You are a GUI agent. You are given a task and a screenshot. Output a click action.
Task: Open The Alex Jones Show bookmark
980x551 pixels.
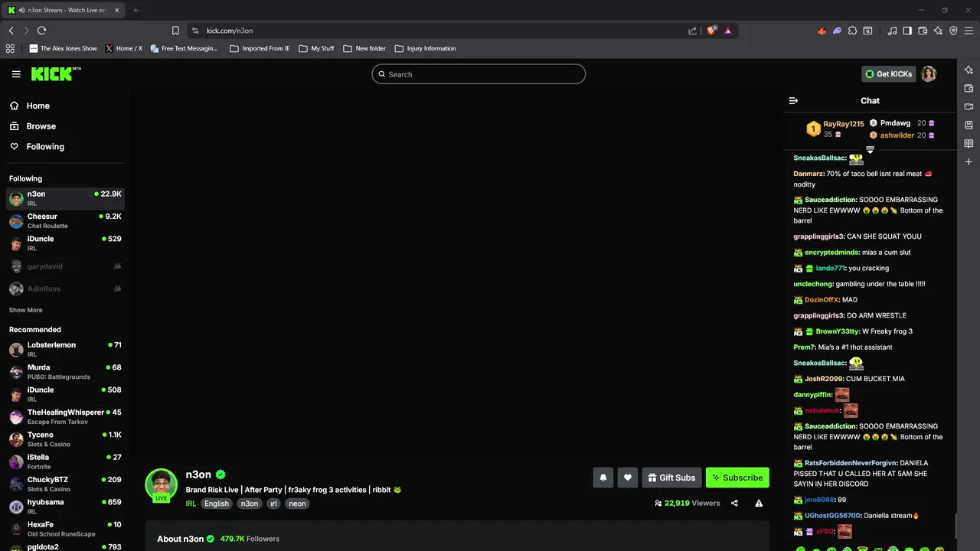[64, 48]
